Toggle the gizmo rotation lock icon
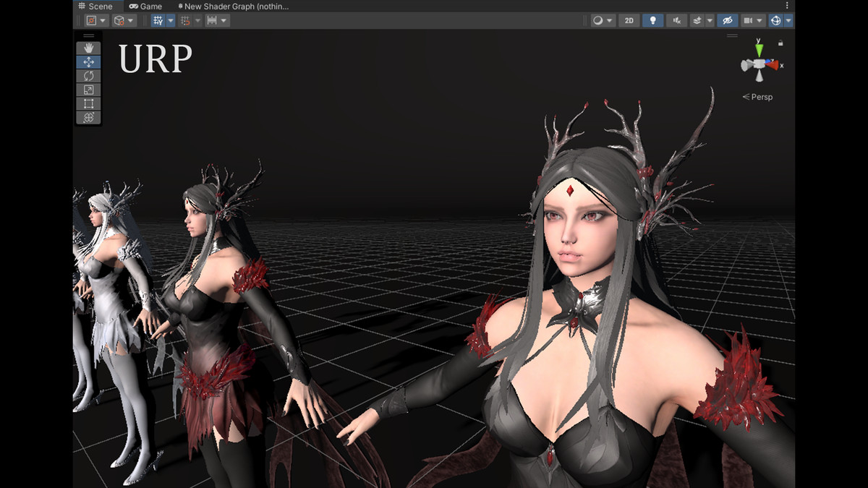Screen dimensions: 868x488 [780, 43]
